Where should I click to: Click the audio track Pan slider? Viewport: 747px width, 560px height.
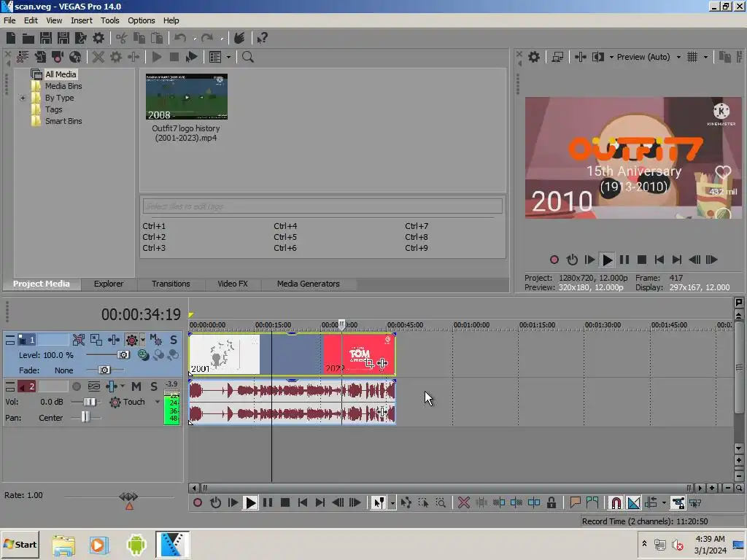(x=86, y=418)
